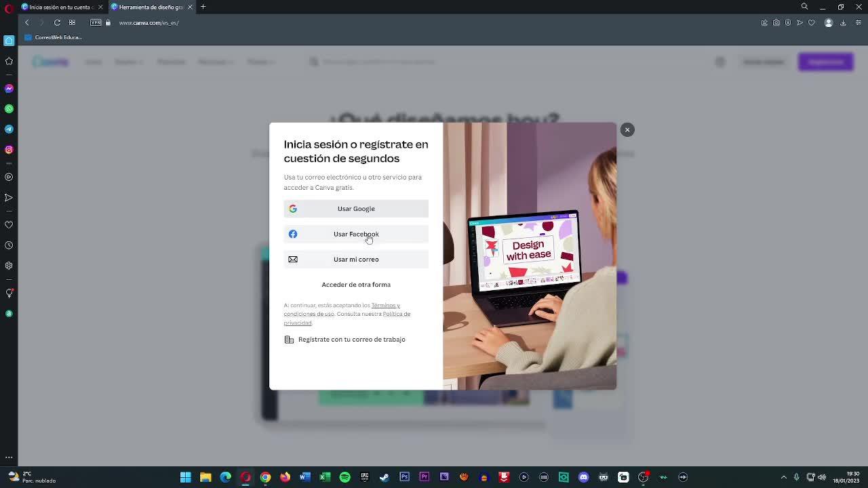Open Messenger in the Opera sidebar
The height and width of the screenshot is (488, 868).
point(9,89)
